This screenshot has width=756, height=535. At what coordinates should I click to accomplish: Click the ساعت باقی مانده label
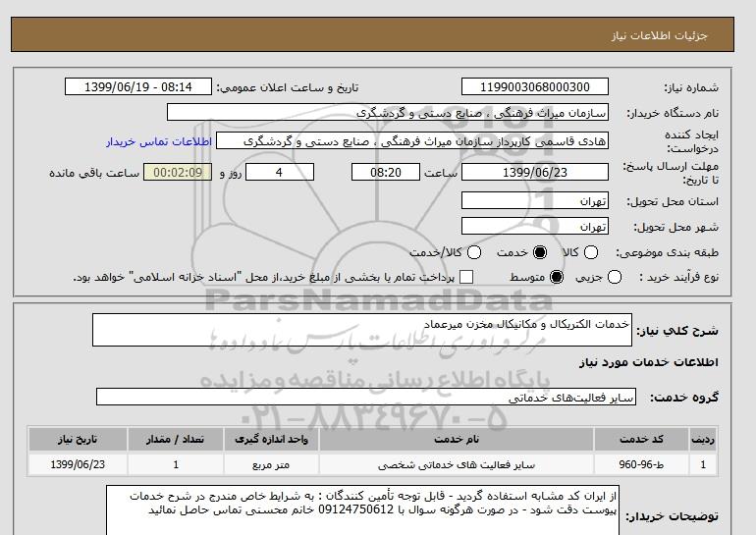pos(94,173)
